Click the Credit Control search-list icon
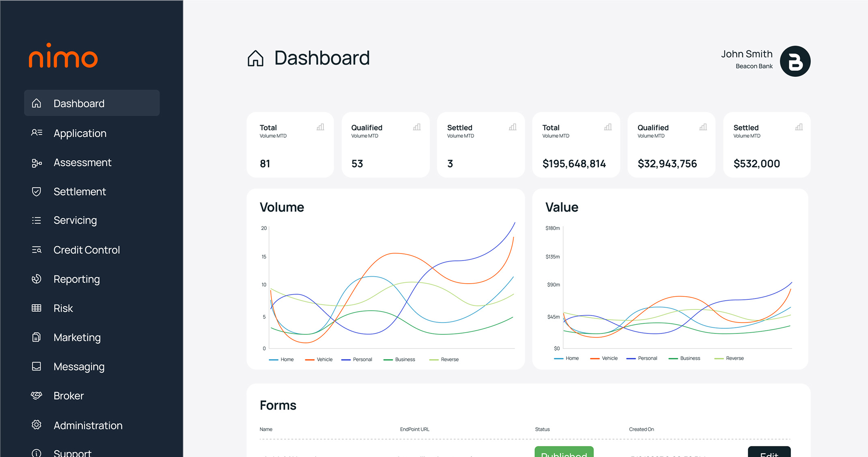The width and height of the screenshot is (868, 457). [x=37, y=250]
